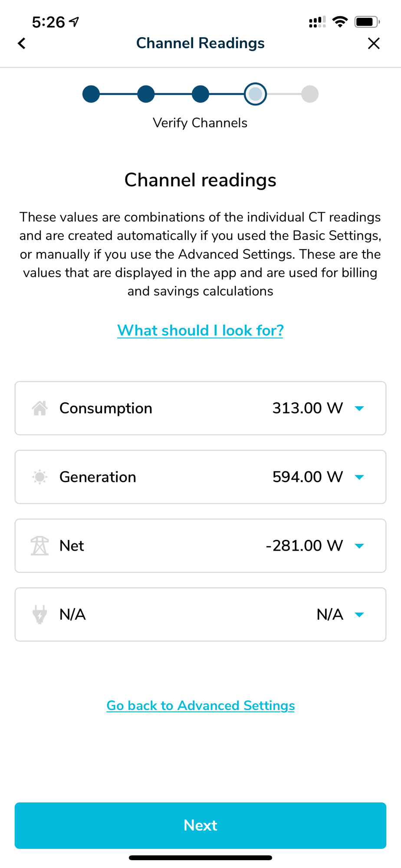Go back to Advanced Settings link
This screenshot has height=868, width=401.
coord(200,705)
